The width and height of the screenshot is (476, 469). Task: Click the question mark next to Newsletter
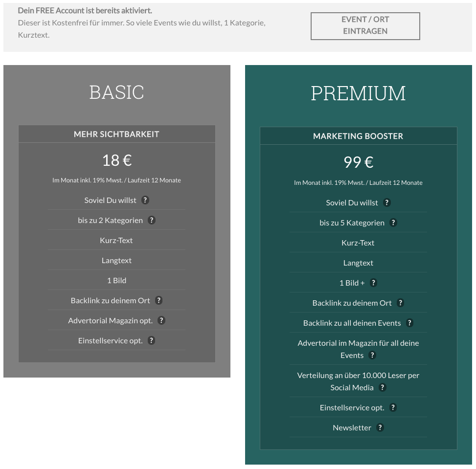380,427
